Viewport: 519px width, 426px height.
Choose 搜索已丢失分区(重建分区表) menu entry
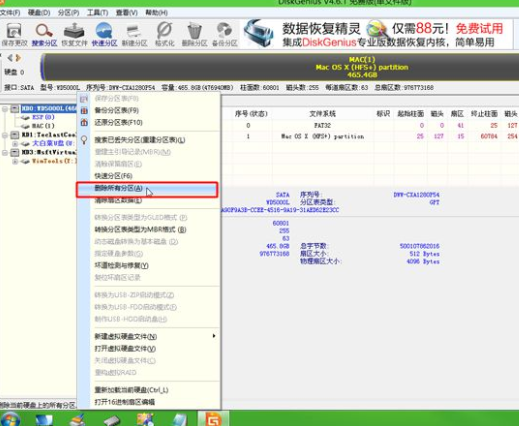140,140
